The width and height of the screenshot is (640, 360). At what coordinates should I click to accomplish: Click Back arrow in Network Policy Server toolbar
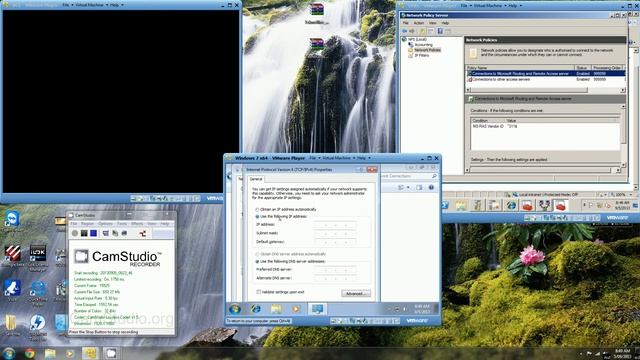click(404, 31)
